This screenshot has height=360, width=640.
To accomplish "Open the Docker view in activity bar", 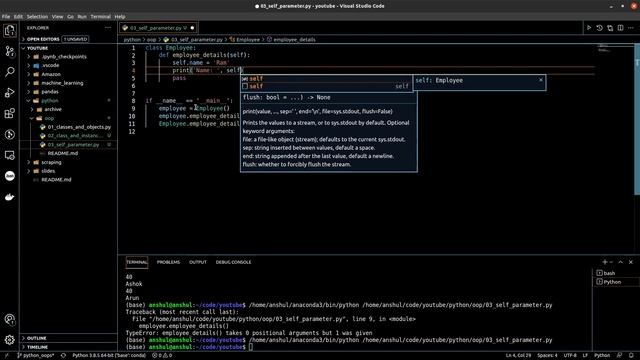I will pos(10,197).
